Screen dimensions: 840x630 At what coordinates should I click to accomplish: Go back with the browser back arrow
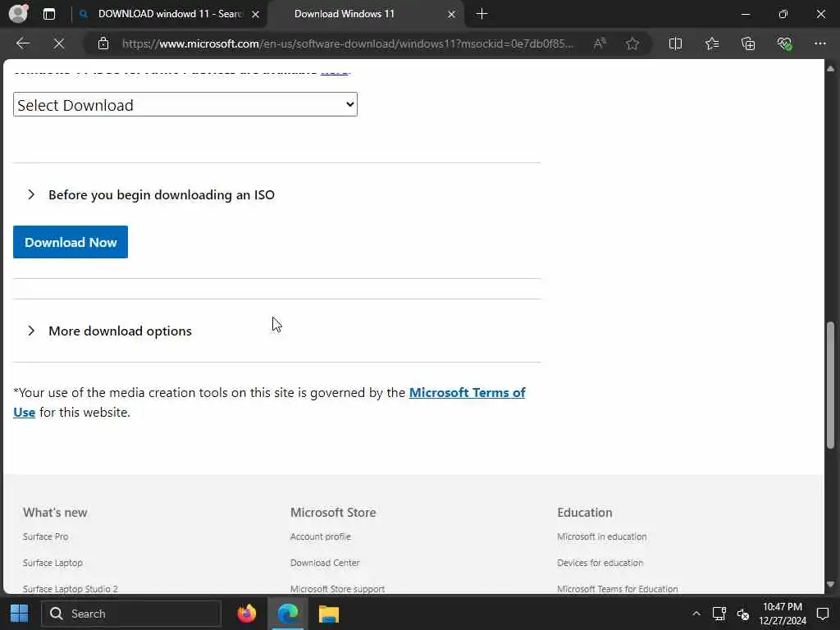pyautogui.click(x=22, y=43)
